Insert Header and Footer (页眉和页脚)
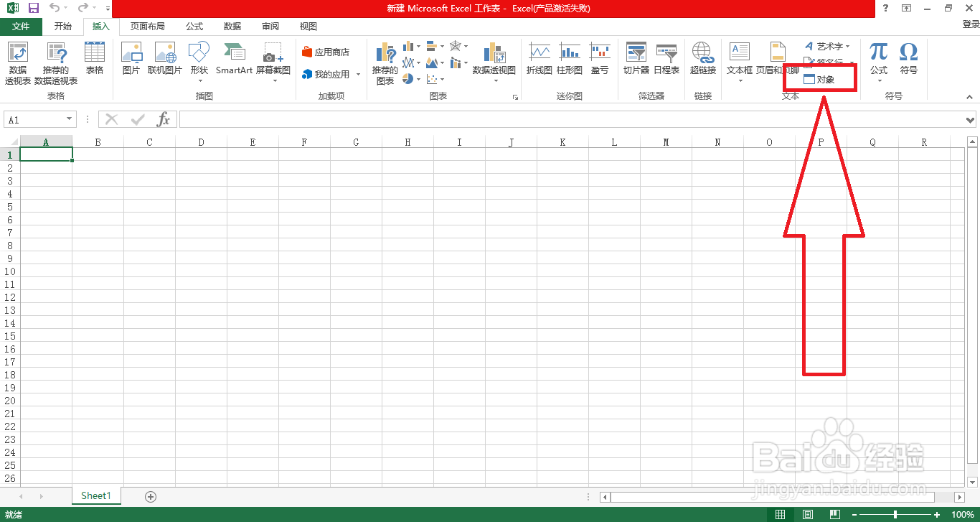The height and width of the screenshot is (522, 980). coord(777,59)
